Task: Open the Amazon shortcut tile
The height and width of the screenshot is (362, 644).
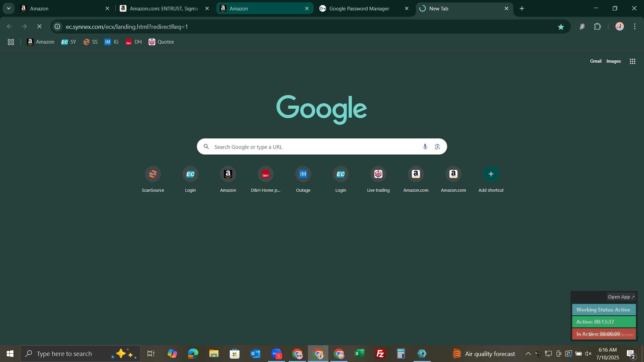Action: (228, 180)
